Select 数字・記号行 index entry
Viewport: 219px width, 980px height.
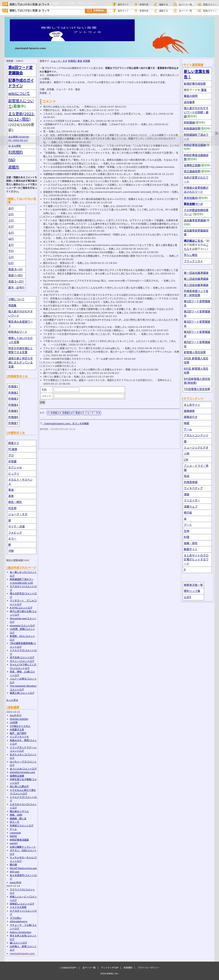(x=16, y=288)
